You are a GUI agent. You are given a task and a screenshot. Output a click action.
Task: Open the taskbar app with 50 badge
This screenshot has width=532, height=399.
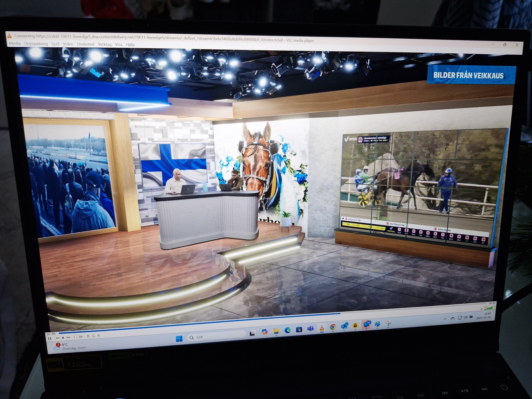[x=367, y=324]
